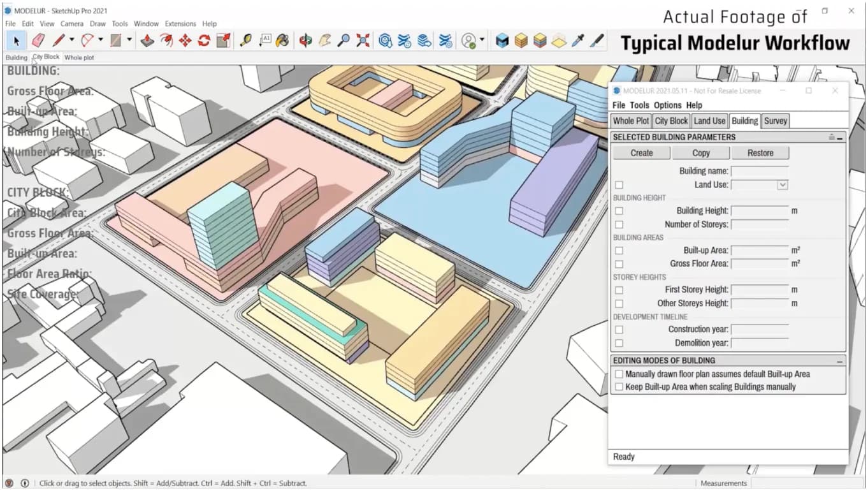
Task: Choose the Pencil line tool
Action: click(x=59, y=41)
